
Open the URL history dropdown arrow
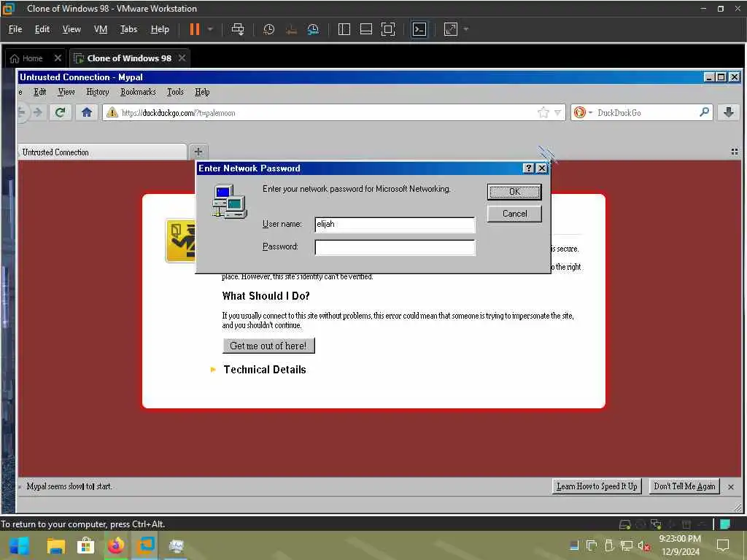tap(557, 113)
